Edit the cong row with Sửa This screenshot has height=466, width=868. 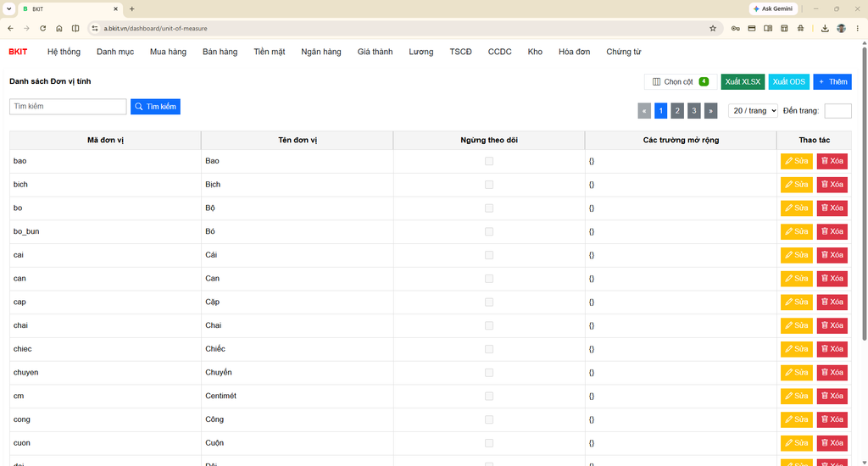797,419
